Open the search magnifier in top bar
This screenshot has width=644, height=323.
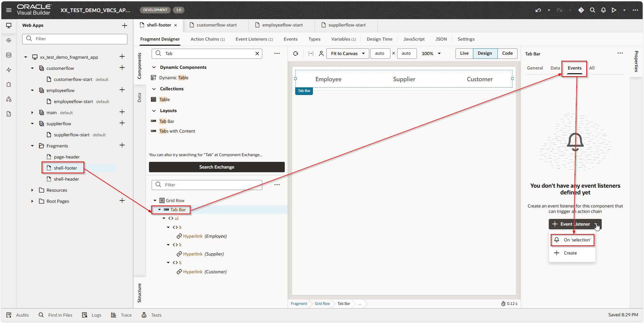[x=593, y=10]
